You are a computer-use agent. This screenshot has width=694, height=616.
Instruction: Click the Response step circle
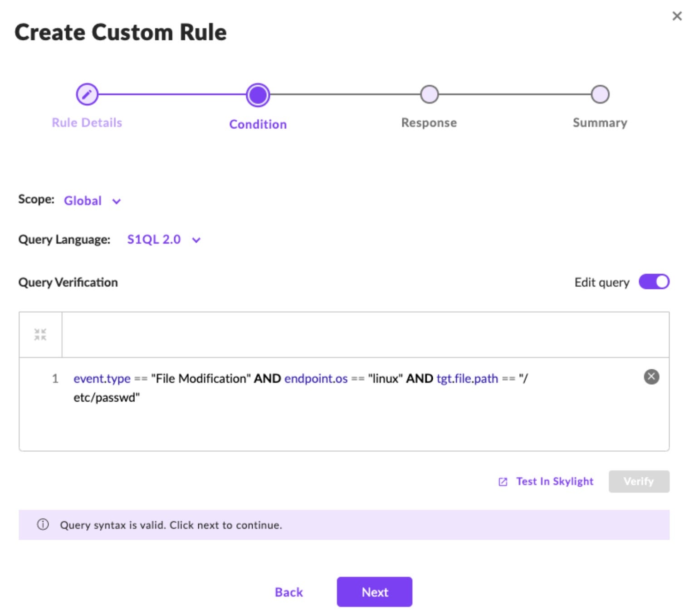[429, 94]
